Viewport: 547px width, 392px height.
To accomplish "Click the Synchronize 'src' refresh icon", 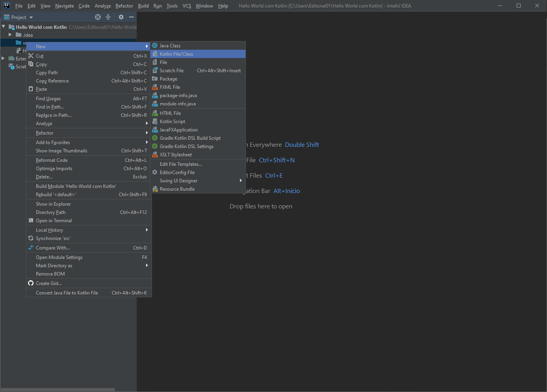I will (x=31, y=238).
